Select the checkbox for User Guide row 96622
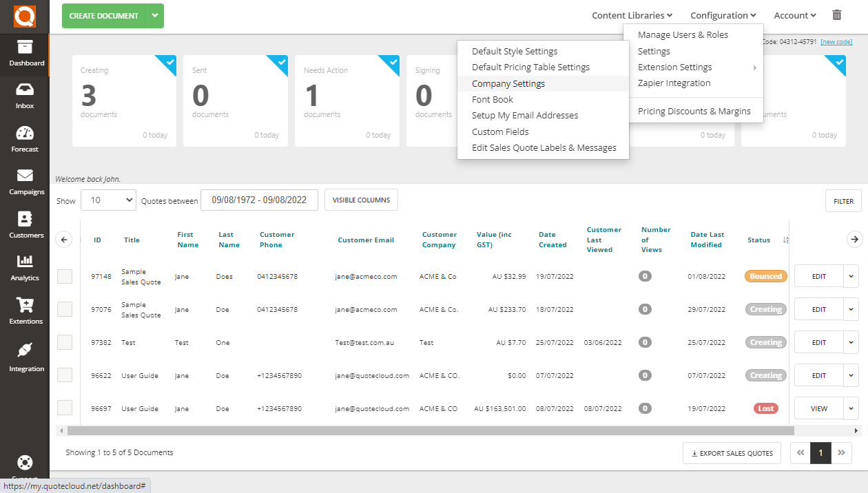This screenshot has width=868, height=493. coord(65,375)
